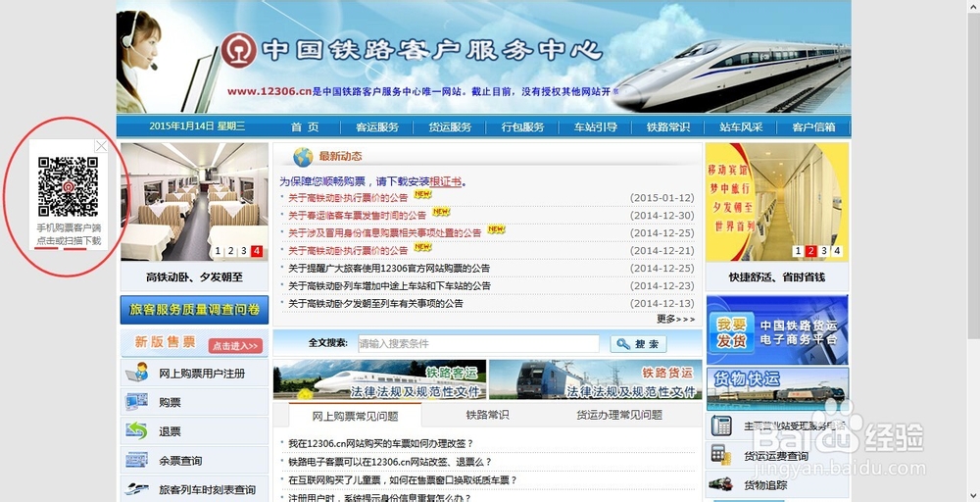Select slide 3 of right carousel
The height and width of the screenshot is (502, 980).
pyautogui.click(x=824, y=251)
